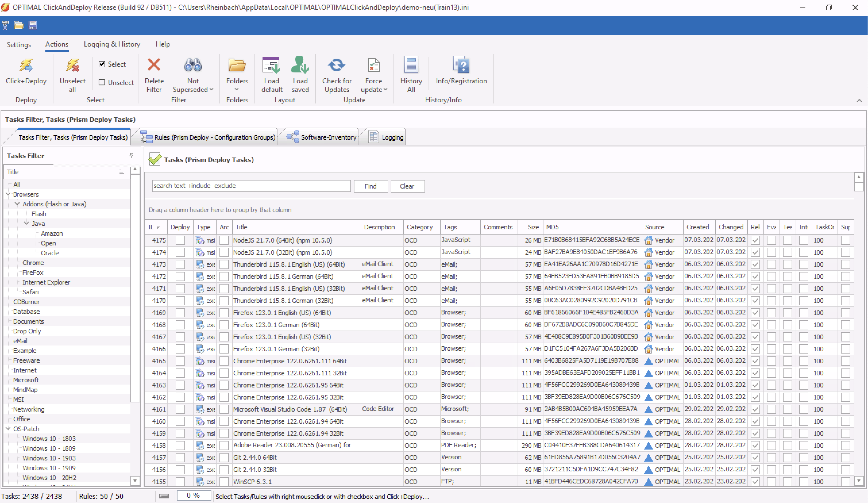Open the Logging & History menu

click(112, 44)
